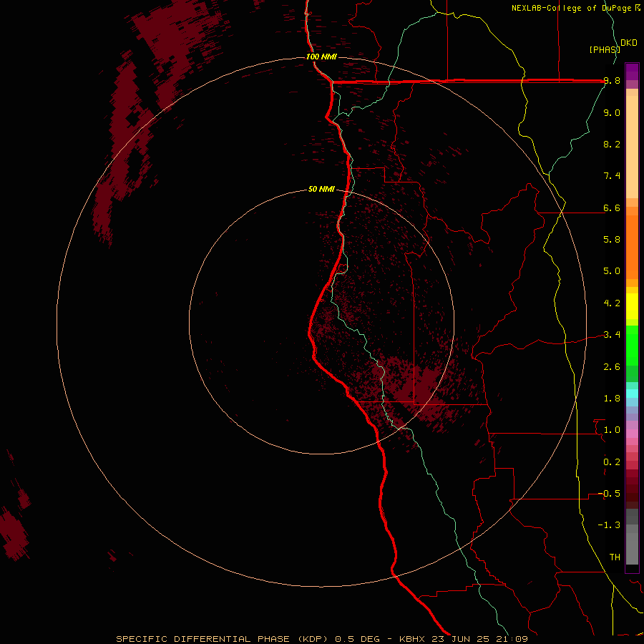Click the 1.0 scale value label
Screen dimensions: 644x644
tap(612, 430)
